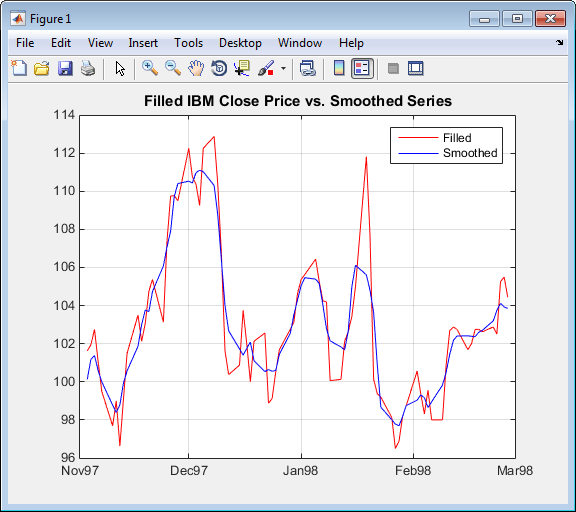This screenshot has height=512, width=576.
Task: Select the Edit Plot arrow tool
Action: coord(120,68)
